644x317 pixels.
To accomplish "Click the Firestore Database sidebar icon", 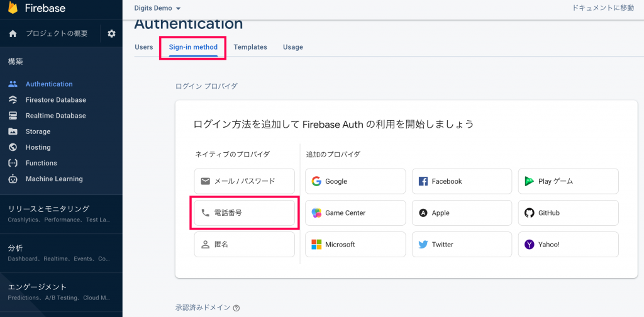I will pos(13,100).
